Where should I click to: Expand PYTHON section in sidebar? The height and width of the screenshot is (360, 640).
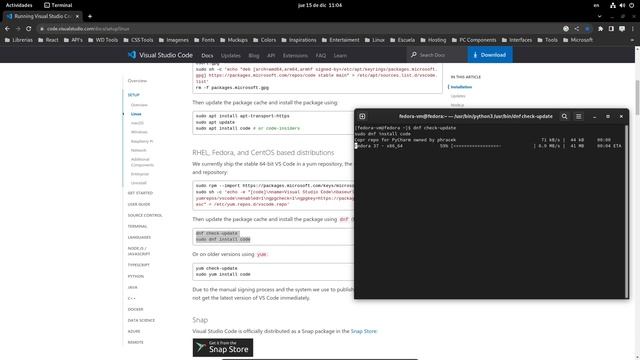tap(136, 276)
